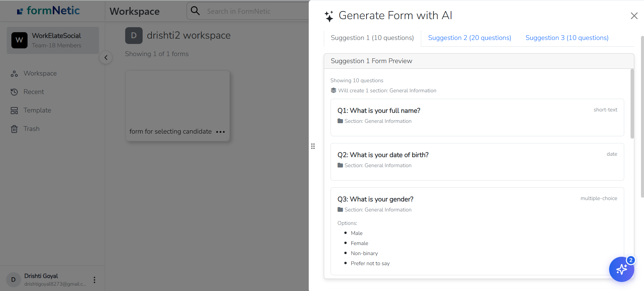Click the Q1 full name question card
Image resolution: width=644 pixels, height=291 pixels.
tap(477, 117)
